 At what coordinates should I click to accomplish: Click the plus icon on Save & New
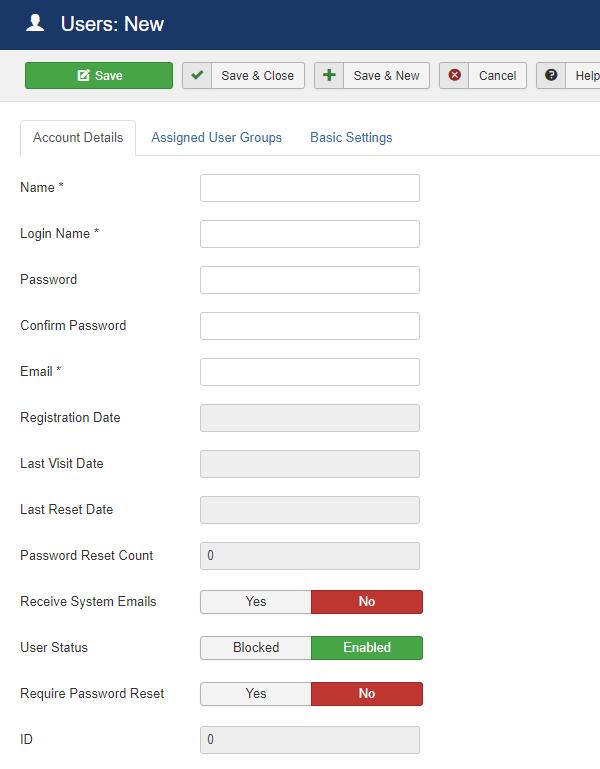[x=329, y=76]
